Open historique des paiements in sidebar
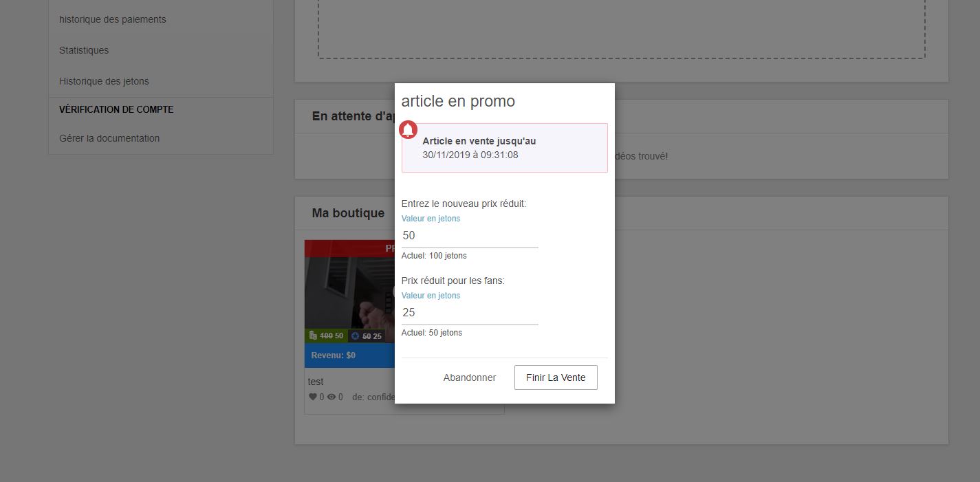The width and height of the screenshot is (980, 482). pyautogui.click(x=112, y=19)
